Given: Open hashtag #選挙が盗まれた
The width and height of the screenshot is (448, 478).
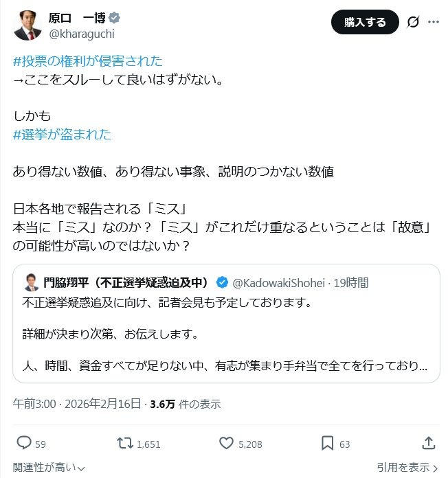Looking at the screenshot, I should tap(62, 135).
